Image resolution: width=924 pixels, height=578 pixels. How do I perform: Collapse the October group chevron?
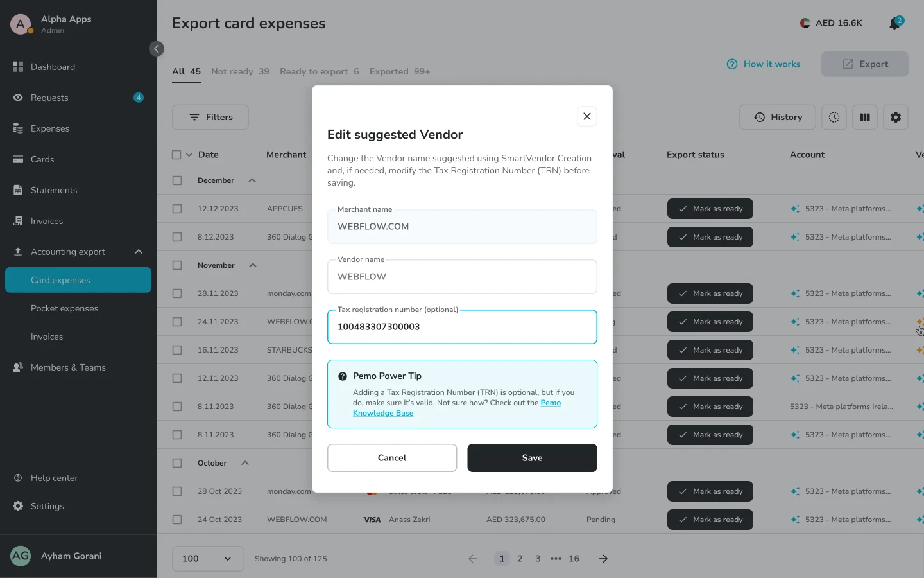(244, 463)
